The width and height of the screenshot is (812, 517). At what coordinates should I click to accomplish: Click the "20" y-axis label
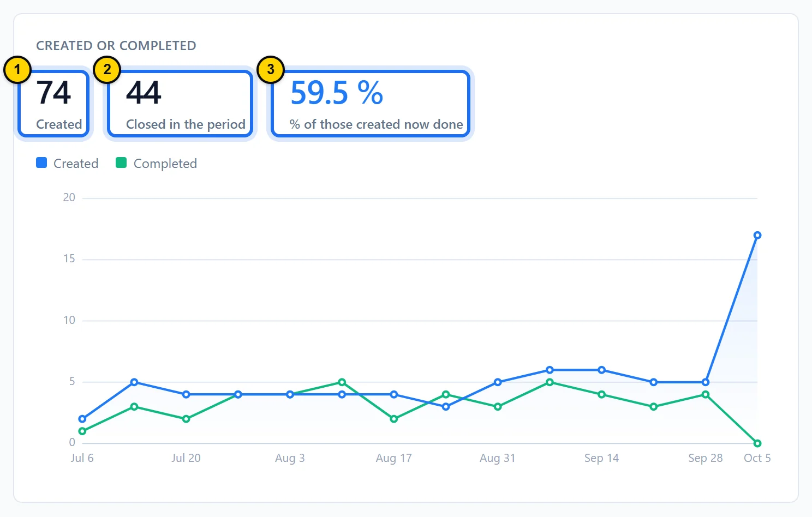click(x=69, y=197)
